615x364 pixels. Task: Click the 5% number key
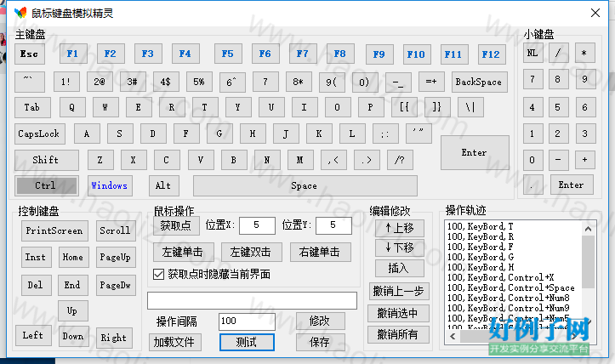199,82
